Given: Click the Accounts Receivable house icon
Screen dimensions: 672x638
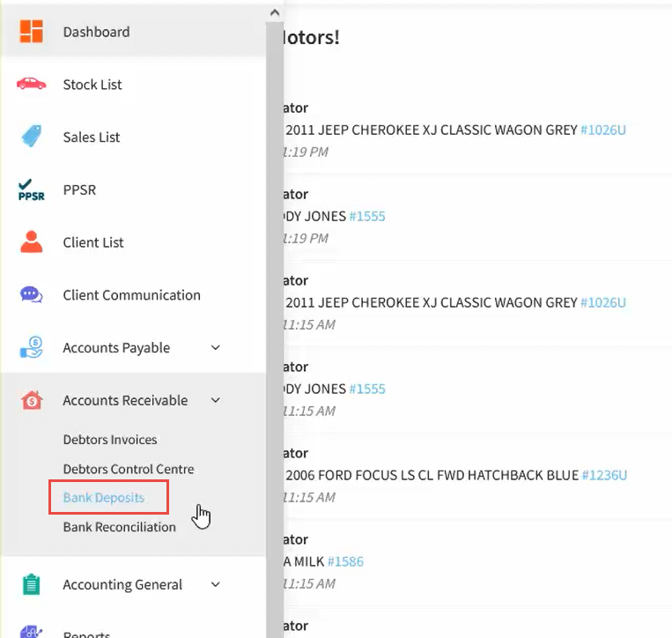Looking at the screenshot, I should pos(31,400).
